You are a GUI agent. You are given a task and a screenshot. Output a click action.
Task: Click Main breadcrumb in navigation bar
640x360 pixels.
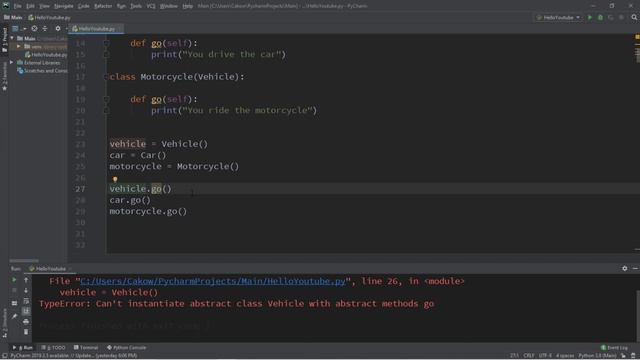13,18
